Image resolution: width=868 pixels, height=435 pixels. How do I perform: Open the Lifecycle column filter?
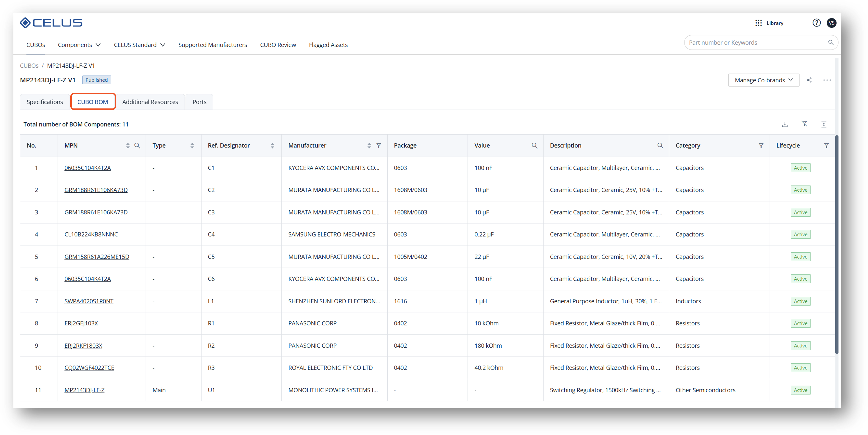(x=826, y=145)
